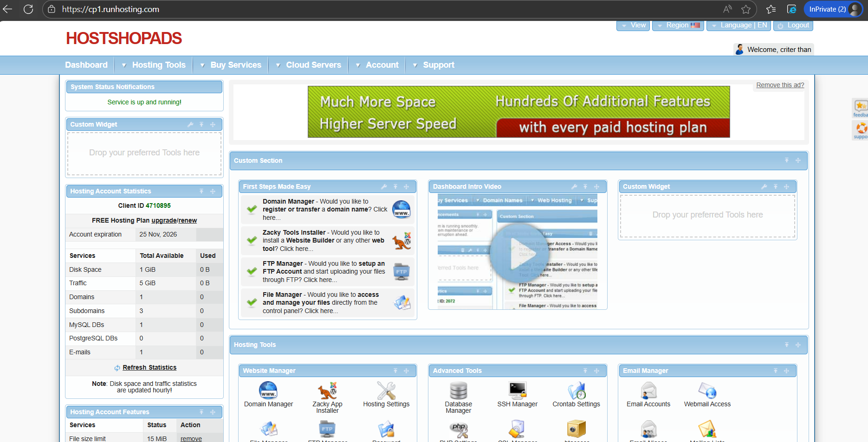Screen dimensions: 868x442
Task: Open the Webmail Access icon
Action: point(707,391)
